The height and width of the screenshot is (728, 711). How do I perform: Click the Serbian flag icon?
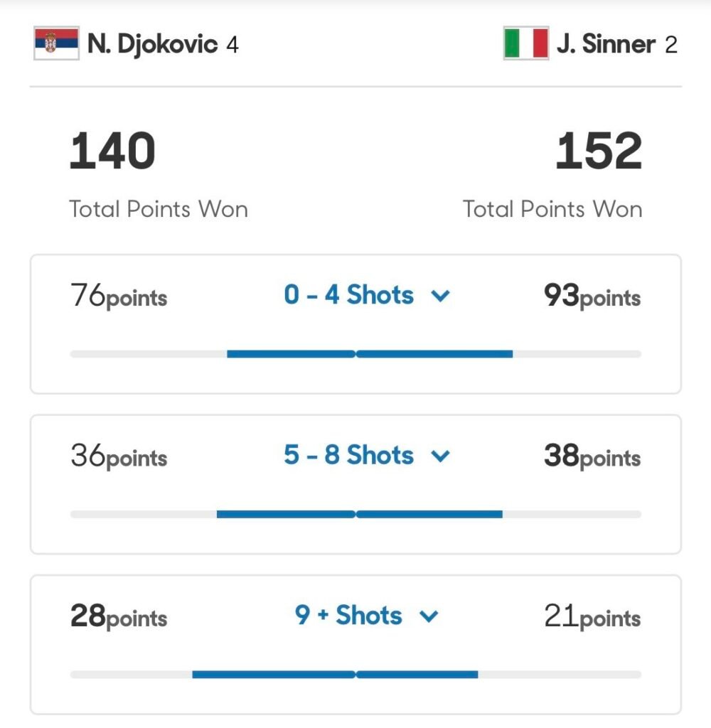(x=56, y=43)
